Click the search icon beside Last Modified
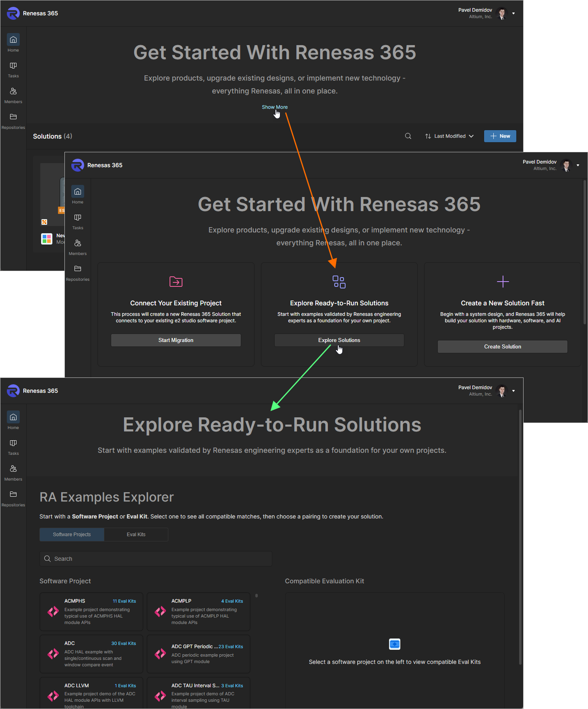Screen dimensions: 588x709 point(408,136)
